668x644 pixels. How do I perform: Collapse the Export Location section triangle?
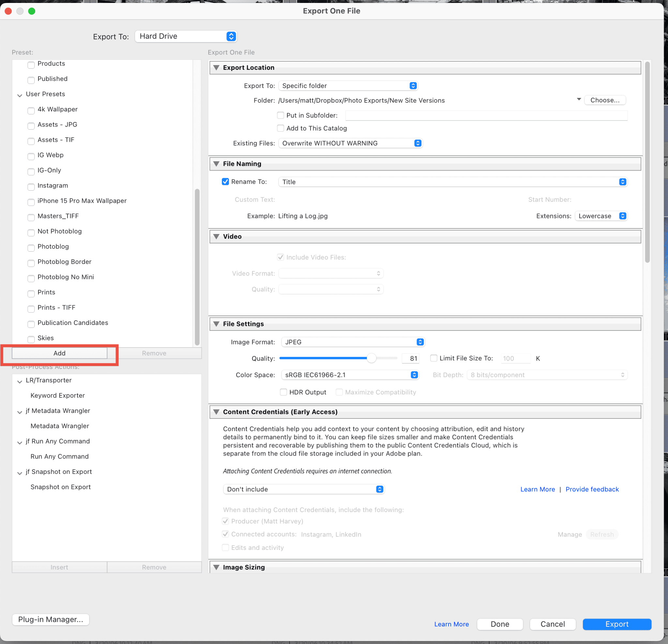click(216, 67)
